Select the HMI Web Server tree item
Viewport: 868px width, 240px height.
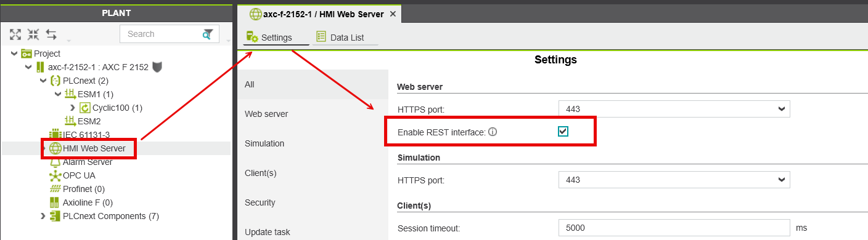tap(94, 148)
